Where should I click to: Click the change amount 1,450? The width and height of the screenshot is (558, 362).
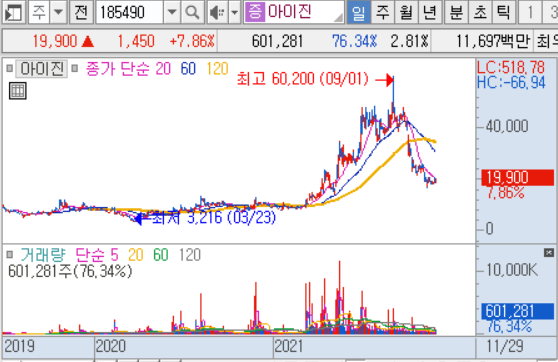[136, 42]
